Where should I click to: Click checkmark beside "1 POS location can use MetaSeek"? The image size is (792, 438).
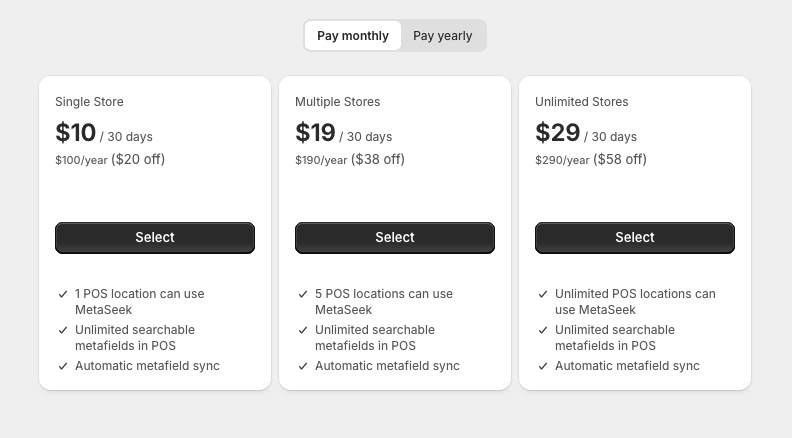coord(63,294)
